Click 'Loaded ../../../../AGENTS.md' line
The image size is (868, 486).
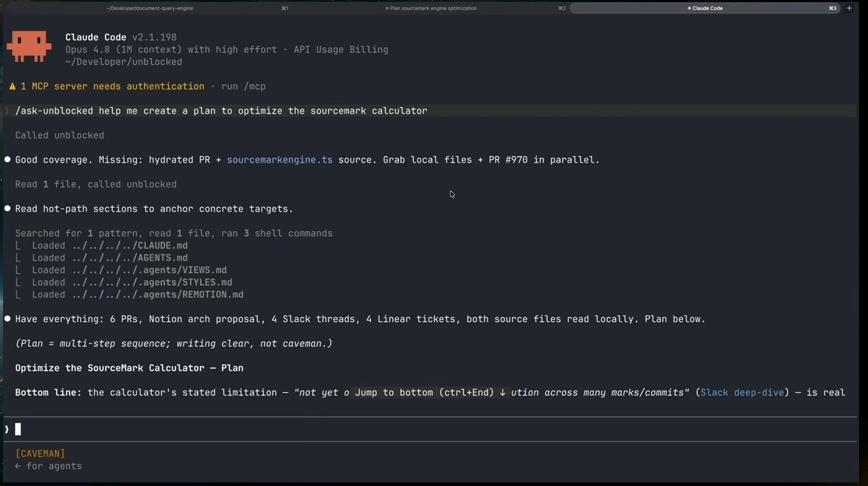click(x=101, y=258)
